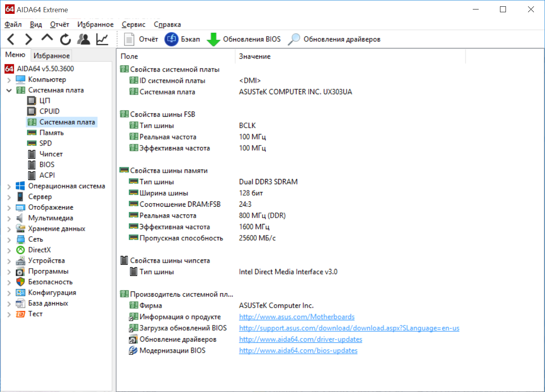Click the Intel Direct Media Interface v3.0 value
This screenshot has width=545, height=392.
tap(288, 272)
